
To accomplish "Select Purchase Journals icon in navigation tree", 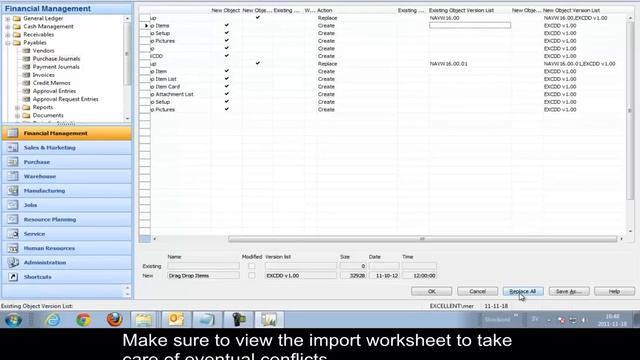I will tap(27, 59).
